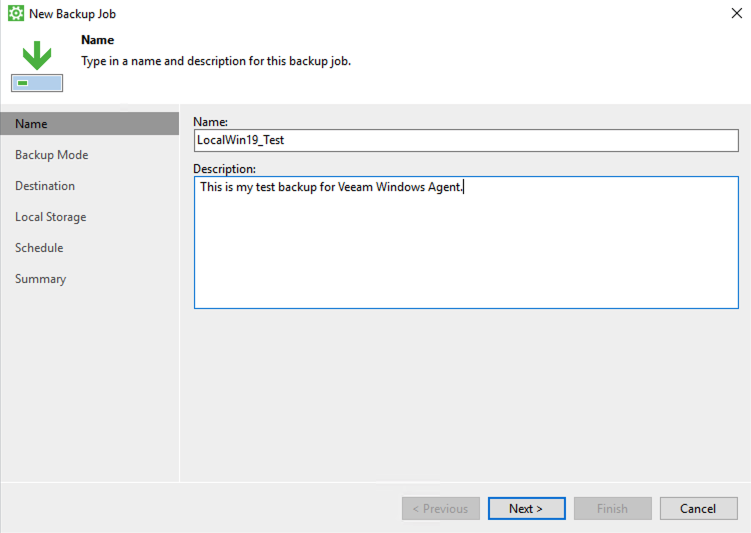Cancel the backup job wizard
Screen dimensions: 751x533
(698, 508)
